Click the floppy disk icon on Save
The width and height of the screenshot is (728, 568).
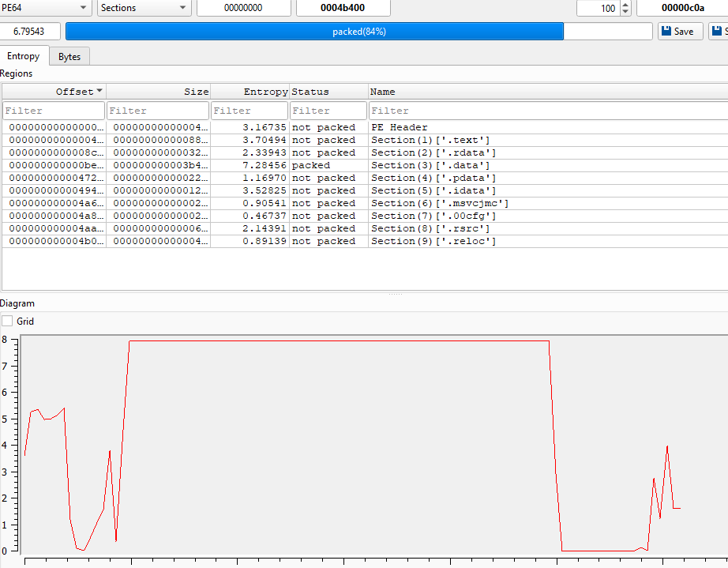(x=666, y=31)
